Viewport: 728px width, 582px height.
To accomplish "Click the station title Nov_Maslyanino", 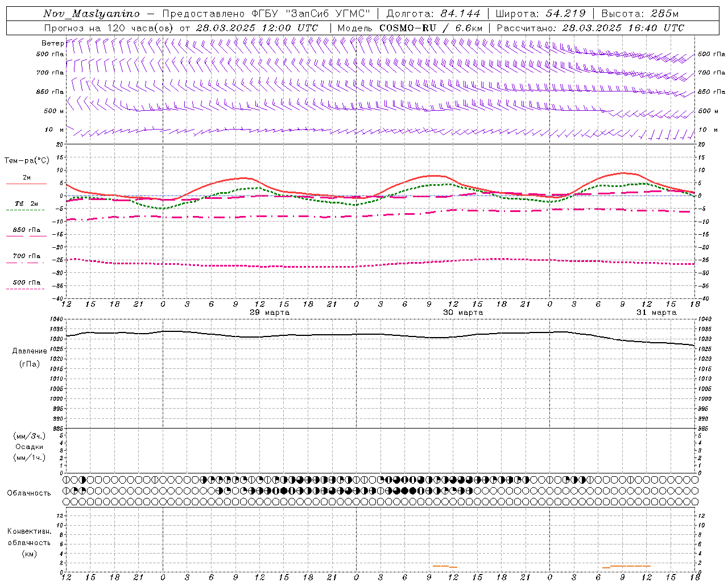I will (x=92, y=14).
